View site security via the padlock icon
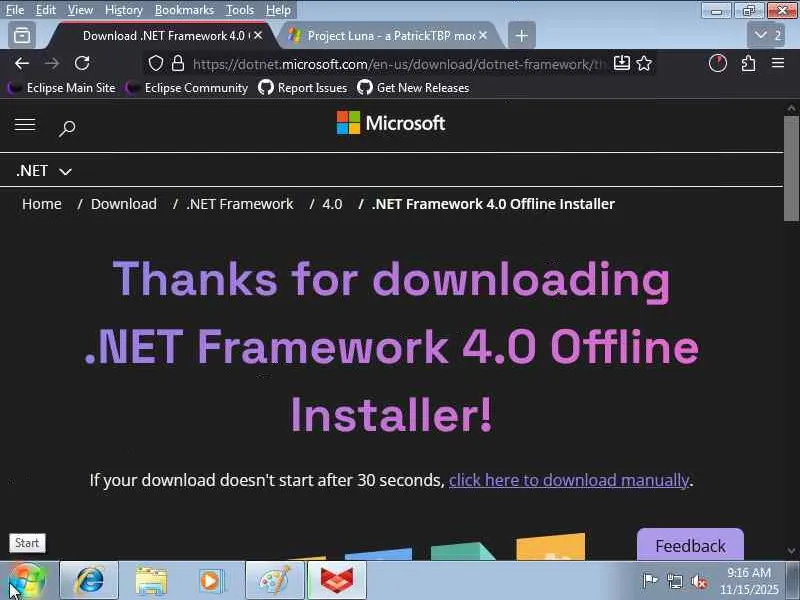This screenshot has width=800, height=600. pyautogui.click(x=178, y=63)
